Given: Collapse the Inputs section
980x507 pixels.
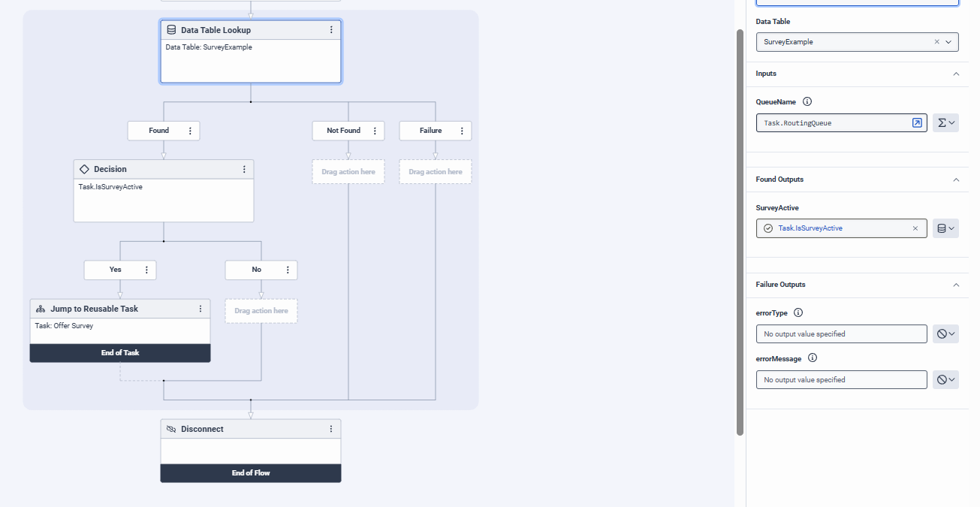Looking at the screenshot, I should pyautogui.click(x=956, y=74).
